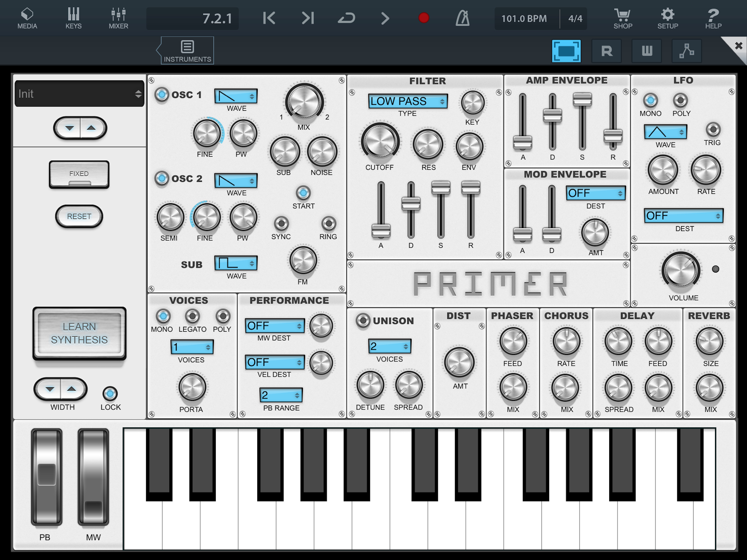Screen dimensions: 747x560
Task: Open the Media browser
Action: coord(27,18)
